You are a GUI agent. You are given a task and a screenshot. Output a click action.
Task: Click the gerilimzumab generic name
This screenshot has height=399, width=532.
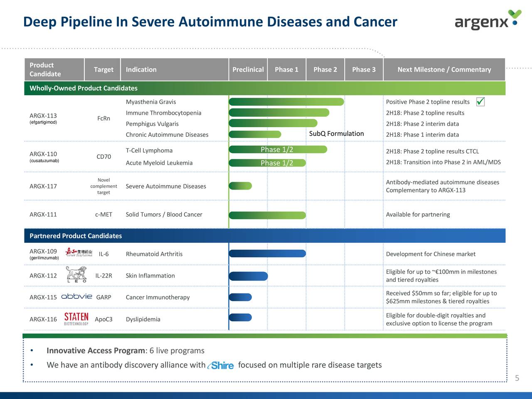pos(44,258)
